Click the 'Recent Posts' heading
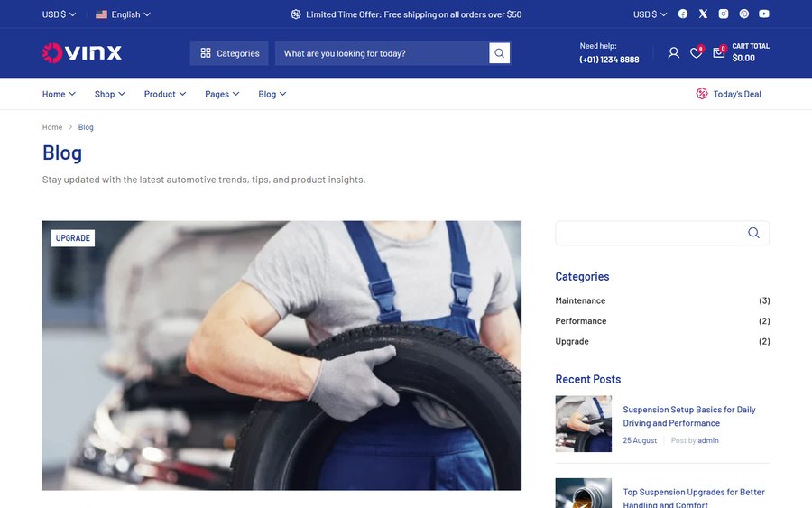 coord(587,379)
